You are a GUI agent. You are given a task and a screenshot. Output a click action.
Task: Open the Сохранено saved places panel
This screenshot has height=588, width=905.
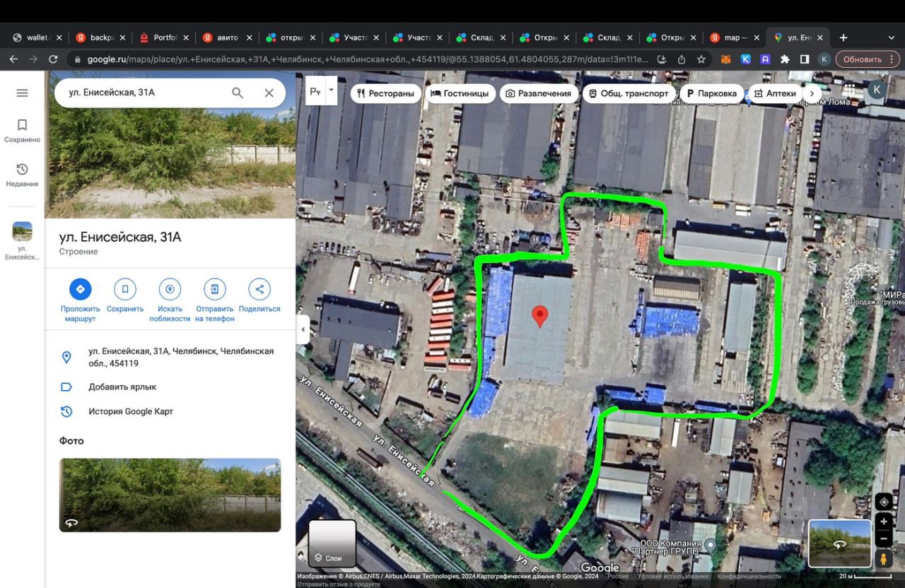point(22,130)
